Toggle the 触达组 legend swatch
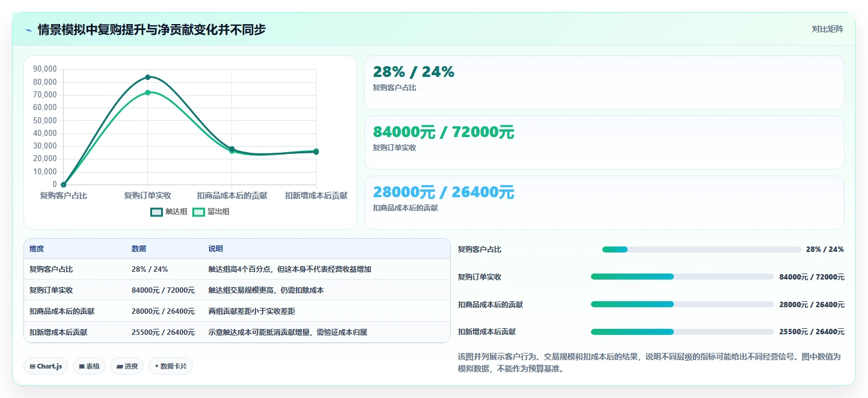This screenshot has width=868, height=398. (156, 212)
